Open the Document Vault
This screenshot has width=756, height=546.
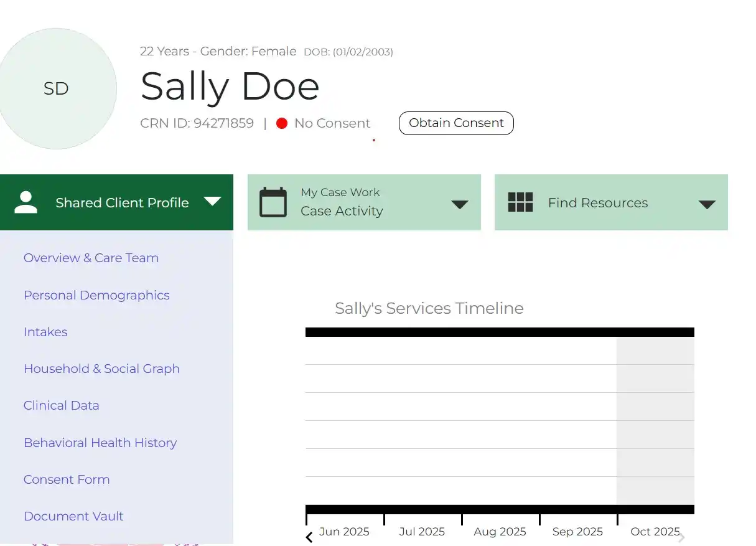tap(73, 516)
